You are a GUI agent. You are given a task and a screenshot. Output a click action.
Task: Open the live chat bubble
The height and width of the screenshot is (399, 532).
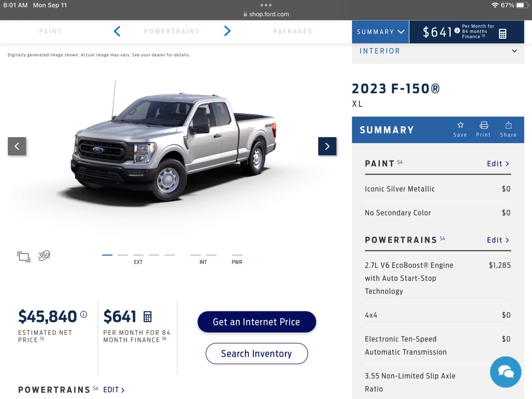point(505,372)
